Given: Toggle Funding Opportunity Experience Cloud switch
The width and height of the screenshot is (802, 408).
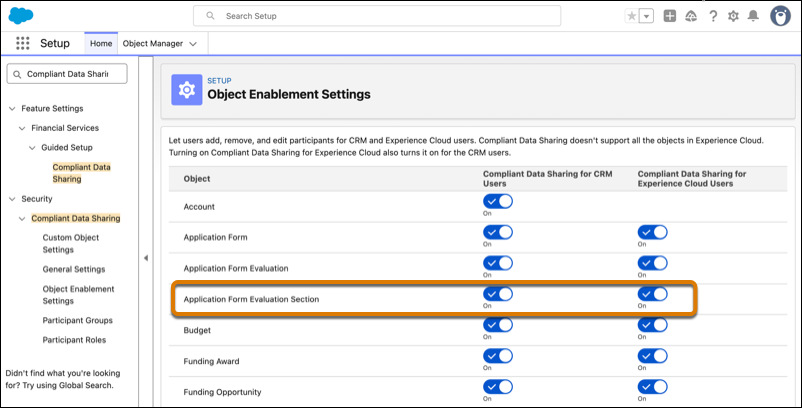Looking at the screenshot, I should [x=652, y=387].
